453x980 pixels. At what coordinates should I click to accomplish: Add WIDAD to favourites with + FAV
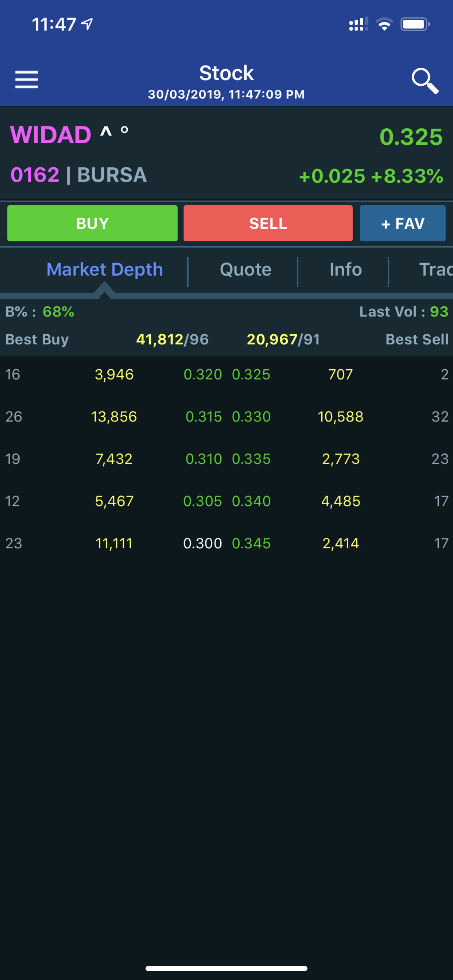coord(403,223)
